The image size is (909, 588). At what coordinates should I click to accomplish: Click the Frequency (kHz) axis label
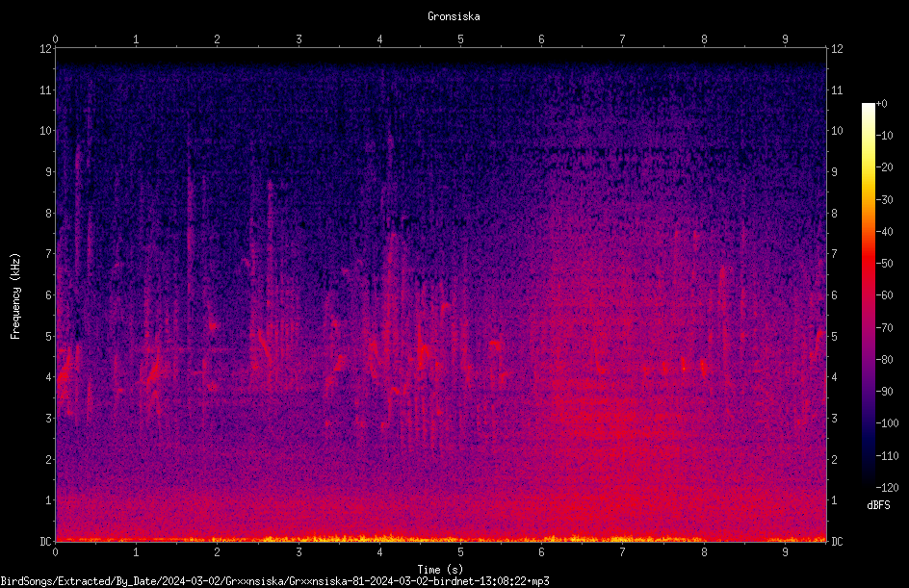click(15, 295)
